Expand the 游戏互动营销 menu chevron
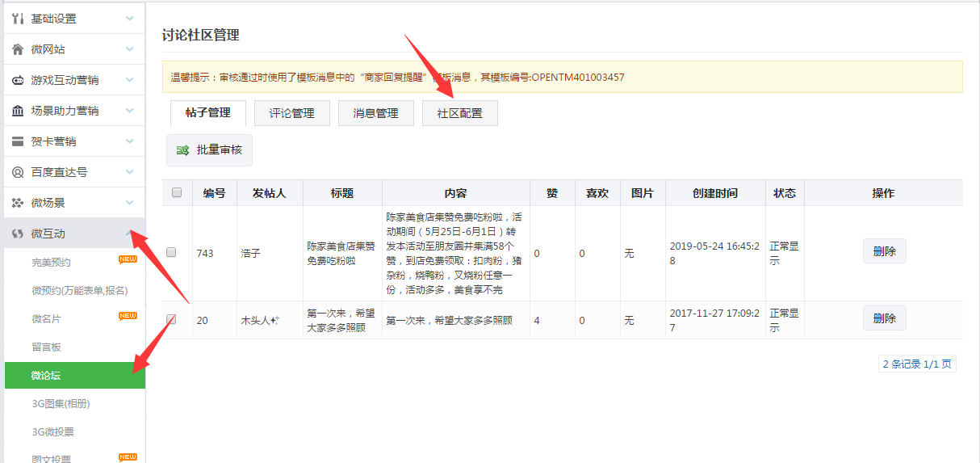This screenshot has height=463, width=980. point(129,80)
